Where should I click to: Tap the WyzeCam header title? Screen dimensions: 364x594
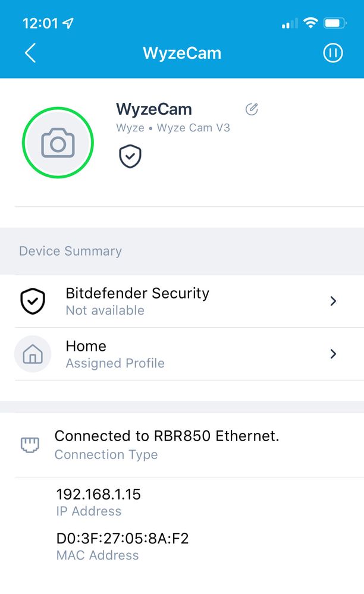tap(182, 53)
